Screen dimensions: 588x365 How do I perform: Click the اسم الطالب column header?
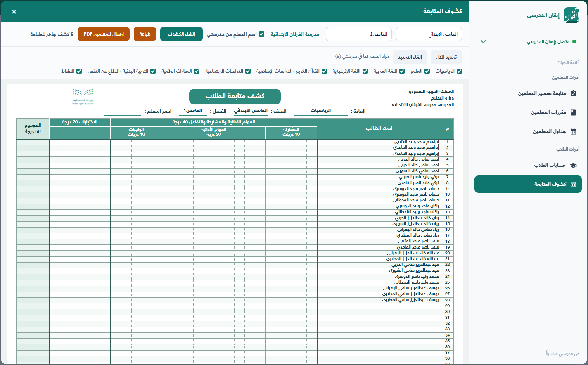pyautogui.click(x=379, y=128)
